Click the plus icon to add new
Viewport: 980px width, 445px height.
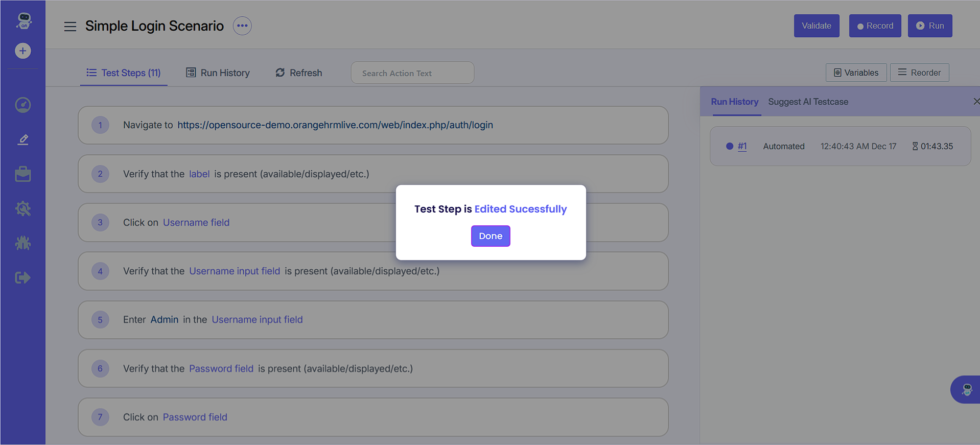point(22,51)
